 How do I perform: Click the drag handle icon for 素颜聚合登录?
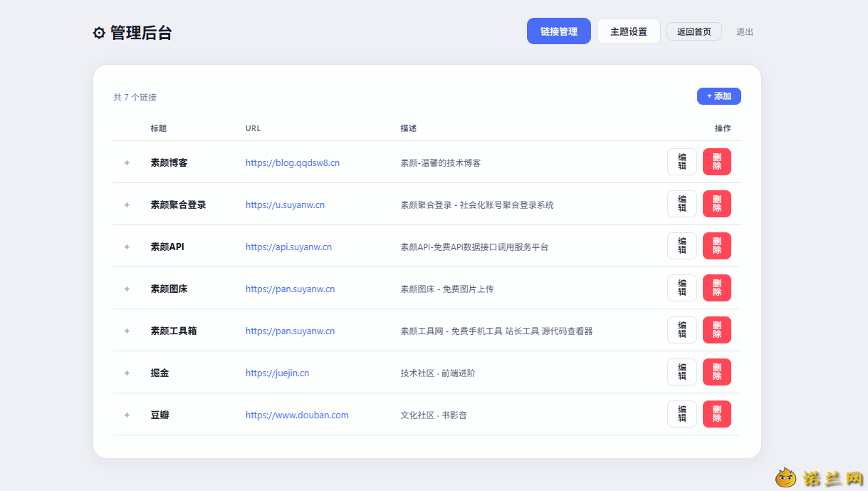click(127, 205)
